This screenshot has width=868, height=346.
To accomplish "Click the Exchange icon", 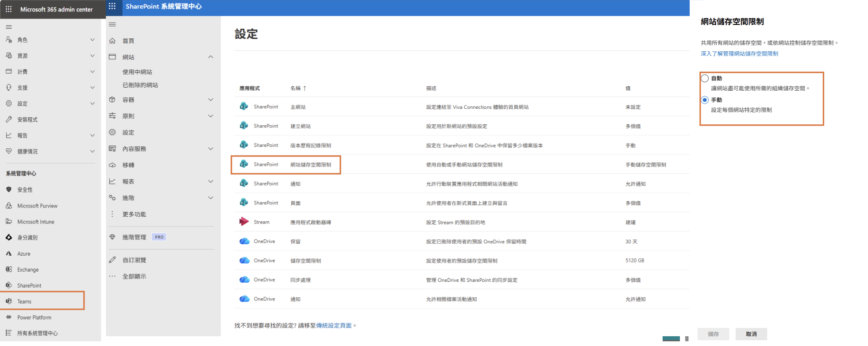I will pyautogui.click(x=8, y=269).
